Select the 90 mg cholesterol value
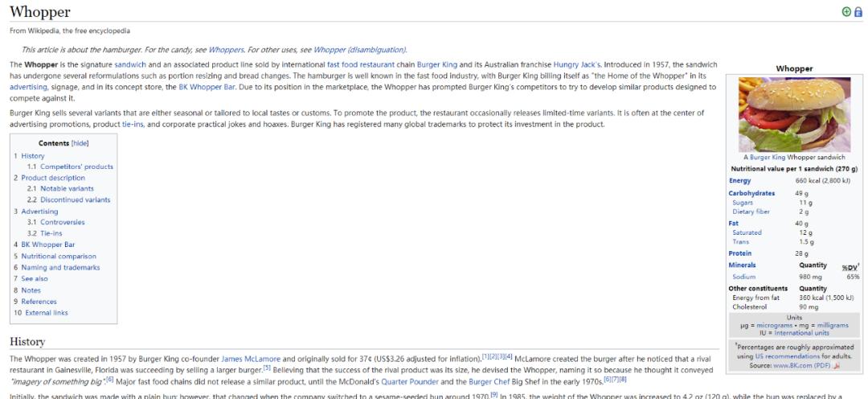This screenshot has width=868, height=399. point(809,307)
